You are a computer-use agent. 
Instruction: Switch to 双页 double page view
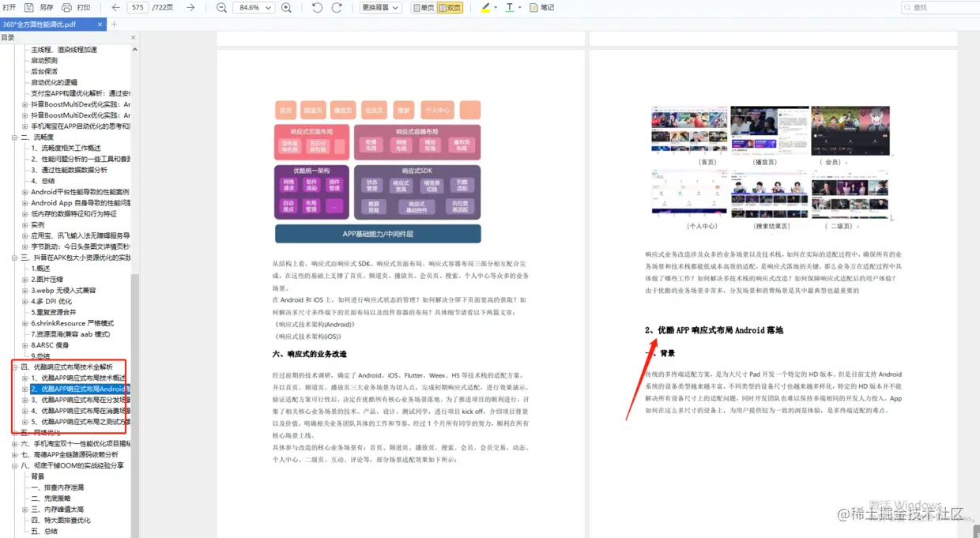tap(450, 7)
